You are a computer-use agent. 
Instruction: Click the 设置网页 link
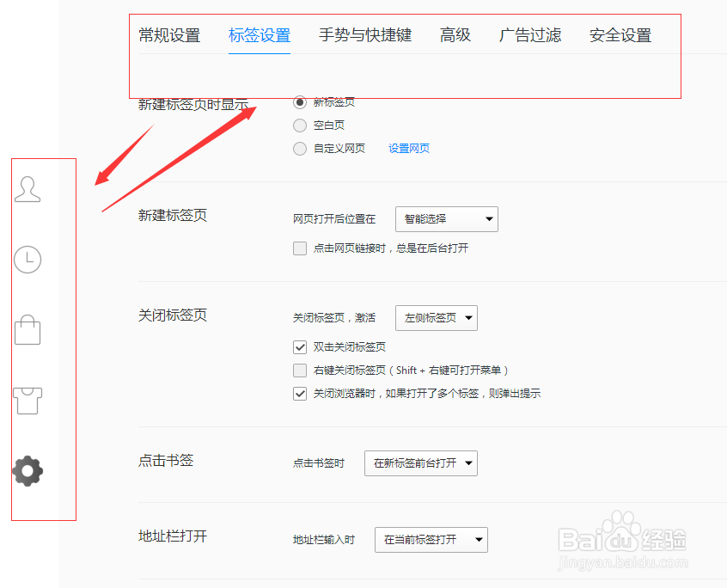click(x=408, y=148)
